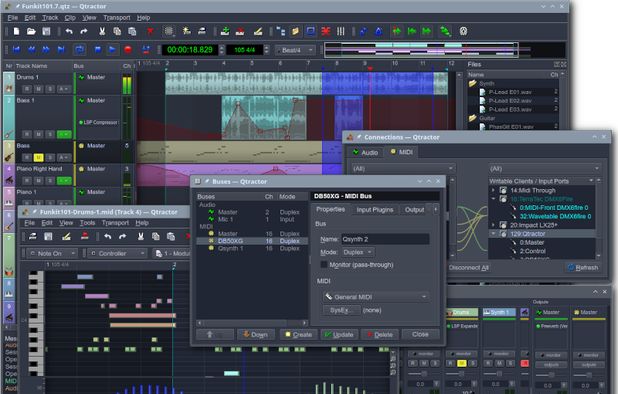Stop playback with the blue stop button

coord(98,50)
